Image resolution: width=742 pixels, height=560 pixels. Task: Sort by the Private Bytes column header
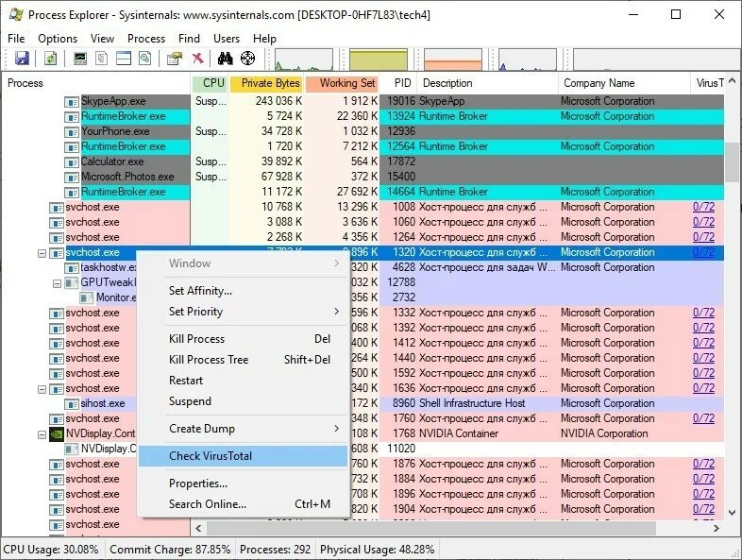point(266,83)
